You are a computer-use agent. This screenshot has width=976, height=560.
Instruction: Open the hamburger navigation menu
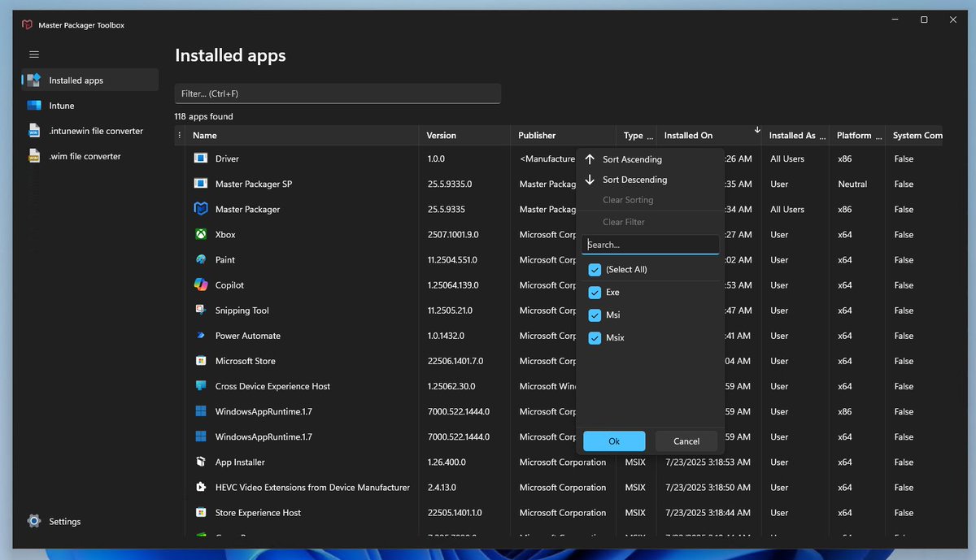(x=34, y=54)
